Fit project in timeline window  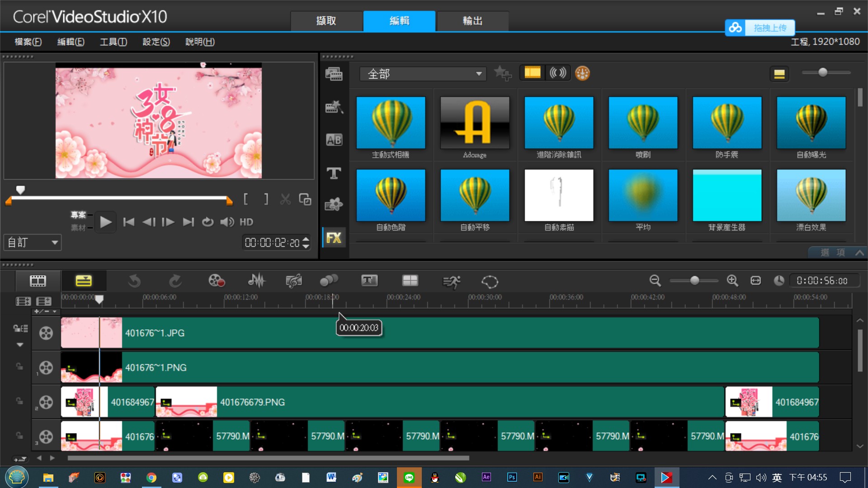pos(756,281)
